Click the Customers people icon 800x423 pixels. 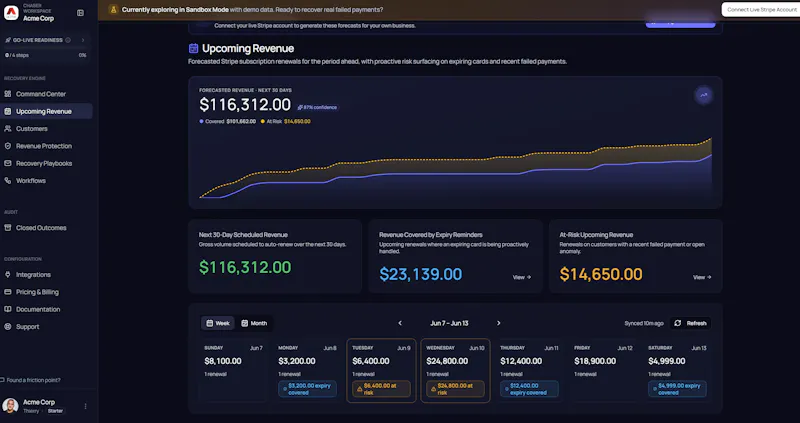8,129
